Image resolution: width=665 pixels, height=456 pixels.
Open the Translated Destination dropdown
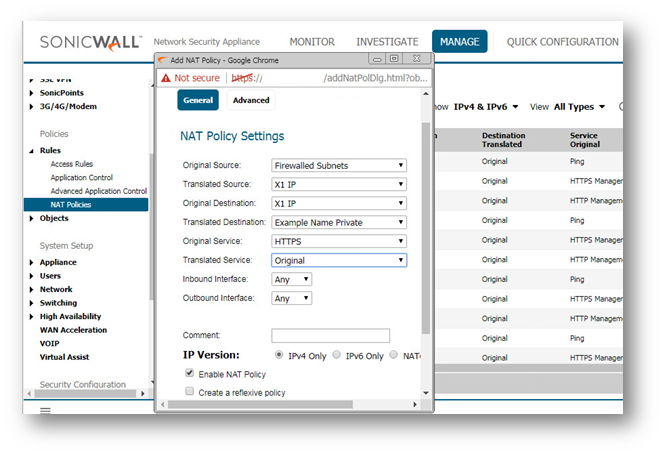(339, 222)
